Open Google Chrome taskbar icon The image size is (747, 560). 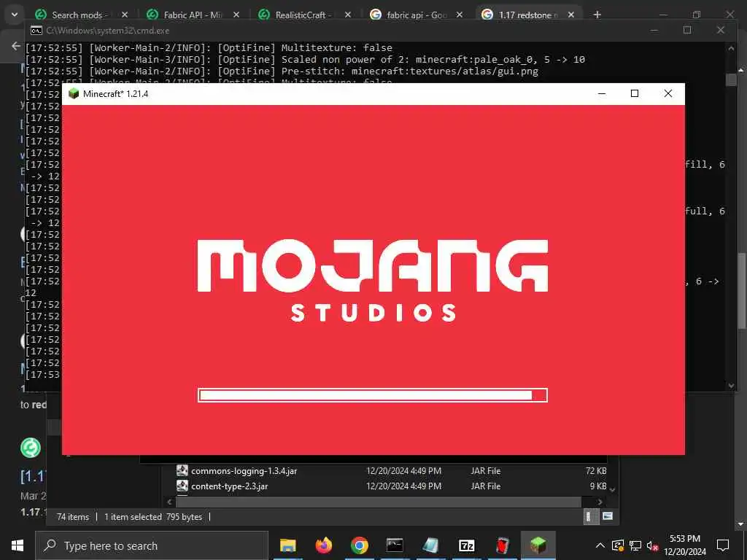tap(359, 545)
